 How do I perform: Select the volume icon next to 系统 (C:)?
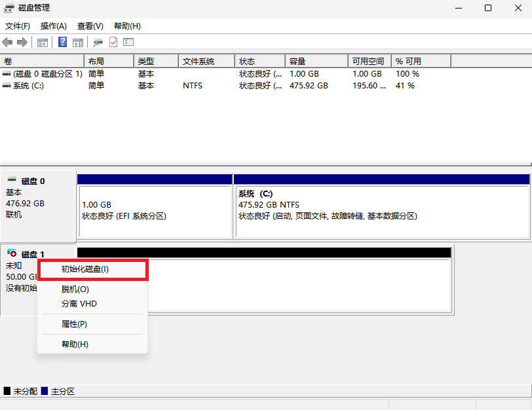pos(7,85)
